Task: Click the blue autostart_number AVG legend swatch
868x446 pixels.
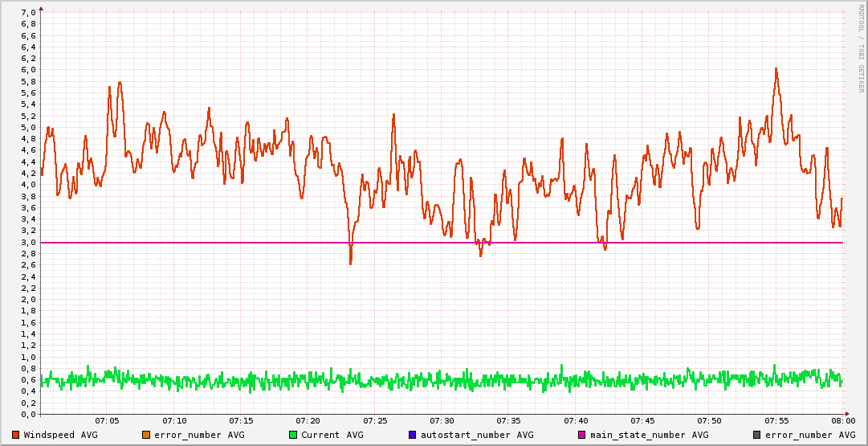Action: 412,435
